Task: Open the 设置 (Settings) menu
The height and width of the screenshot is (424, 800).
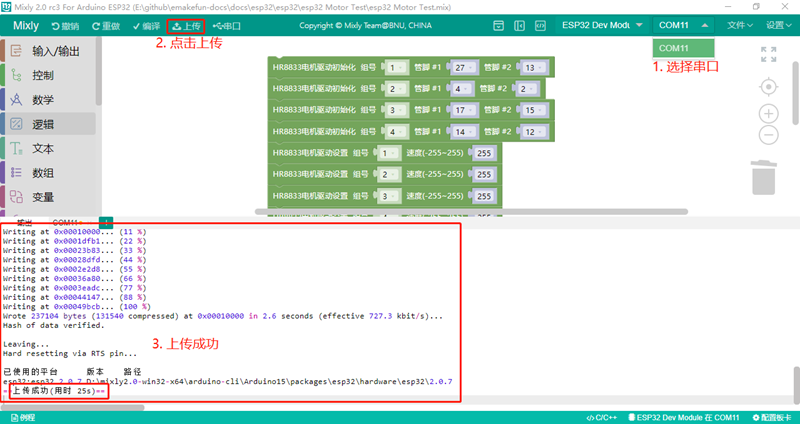Action: 779,25
